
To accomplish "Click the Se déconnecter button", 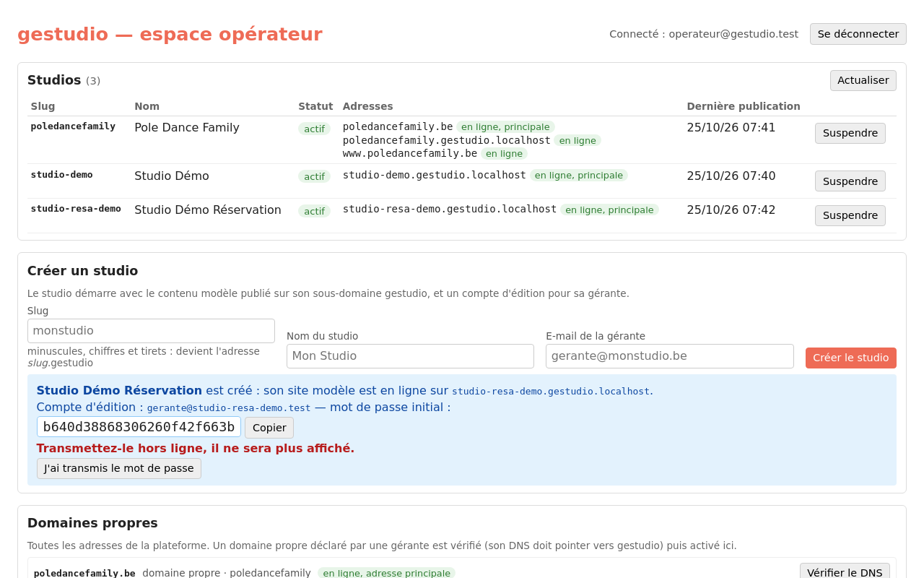I will [x=858, y=34].
